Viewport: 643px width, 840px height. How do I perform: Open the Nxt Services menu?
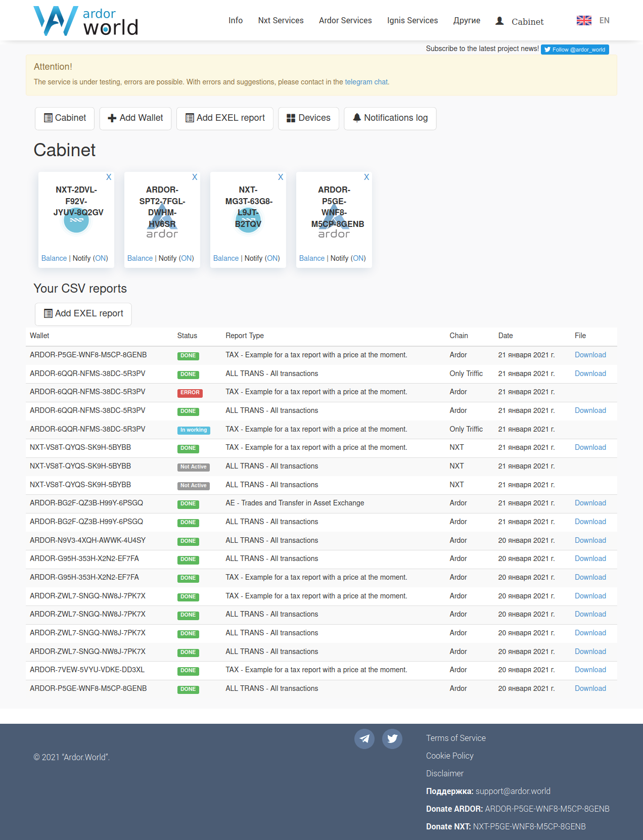click(x=281, y=21)
